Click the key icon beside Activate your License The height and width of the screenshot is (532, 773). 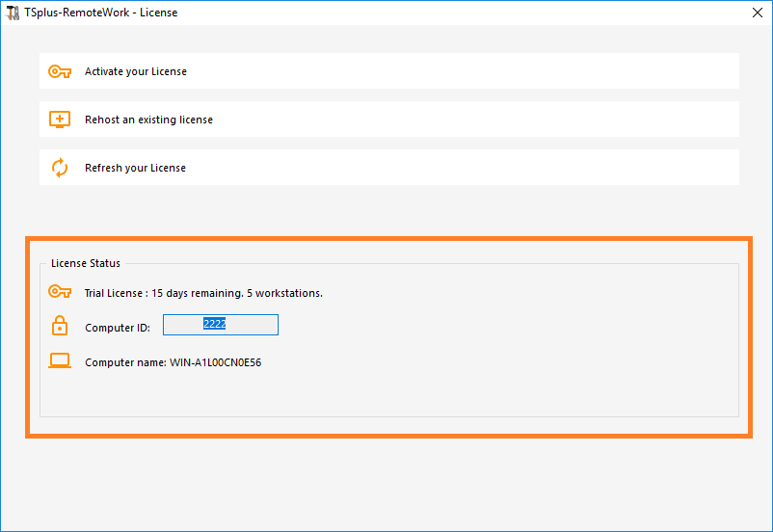point(60,71)
